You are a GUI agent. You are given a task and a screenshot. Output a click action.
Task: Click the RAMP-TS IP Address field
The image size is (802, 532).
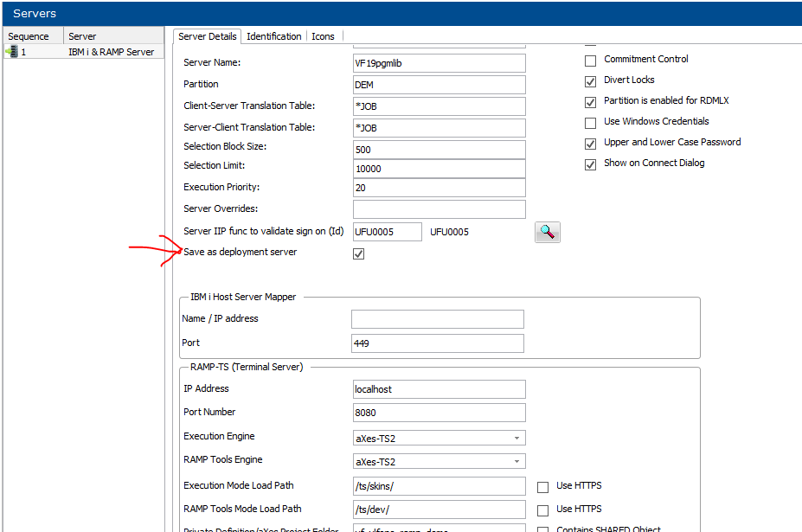439,388
